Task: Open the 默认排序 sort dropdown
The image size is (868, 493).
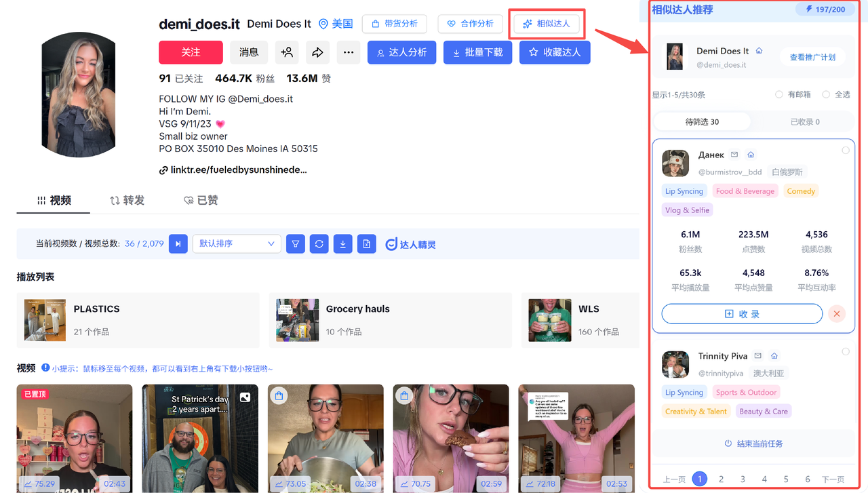Action: 237,244
